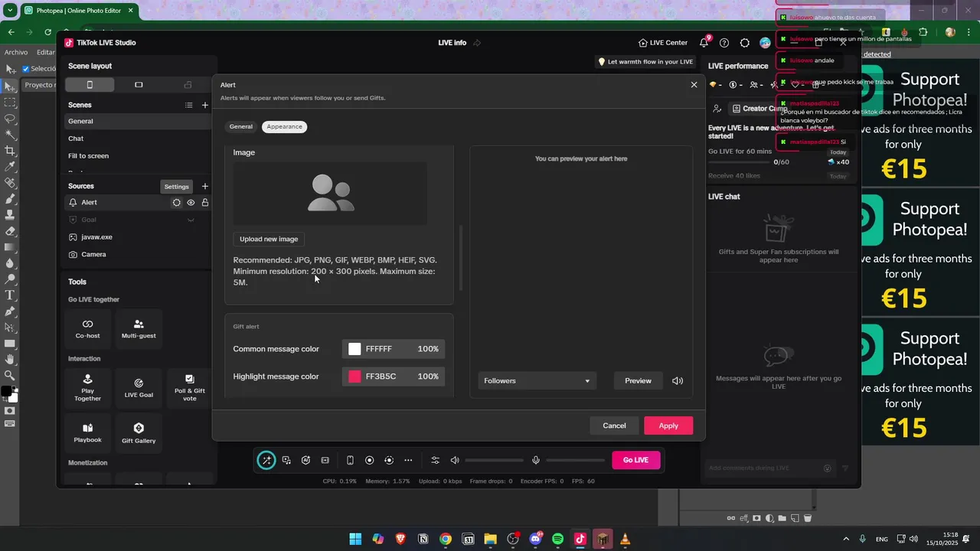
Task: Open Common message color swatch
Action: 354,349
